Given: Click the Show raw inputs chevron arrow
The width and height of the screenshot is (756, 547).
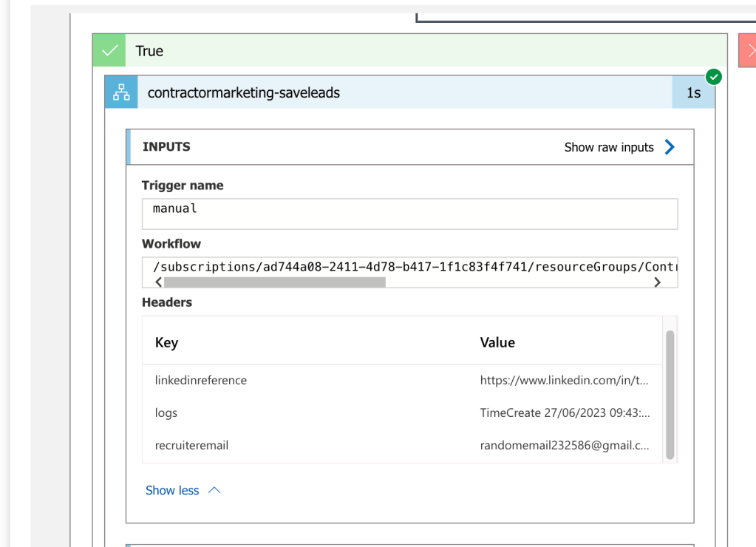Looking at the screenshot, I should (x=670, y=147).
